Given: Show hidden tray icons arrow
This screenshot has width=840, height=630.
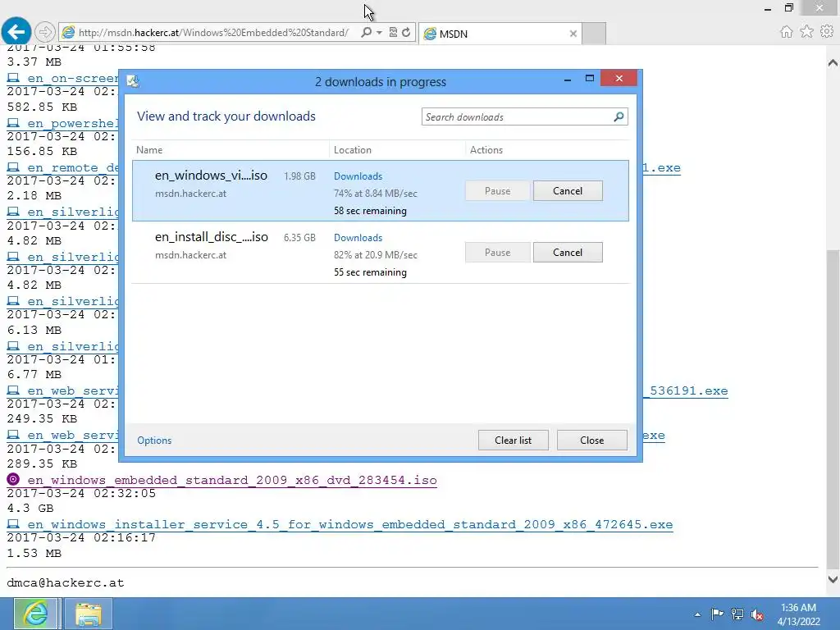Looking at the screenshot, I should (697, 614).
